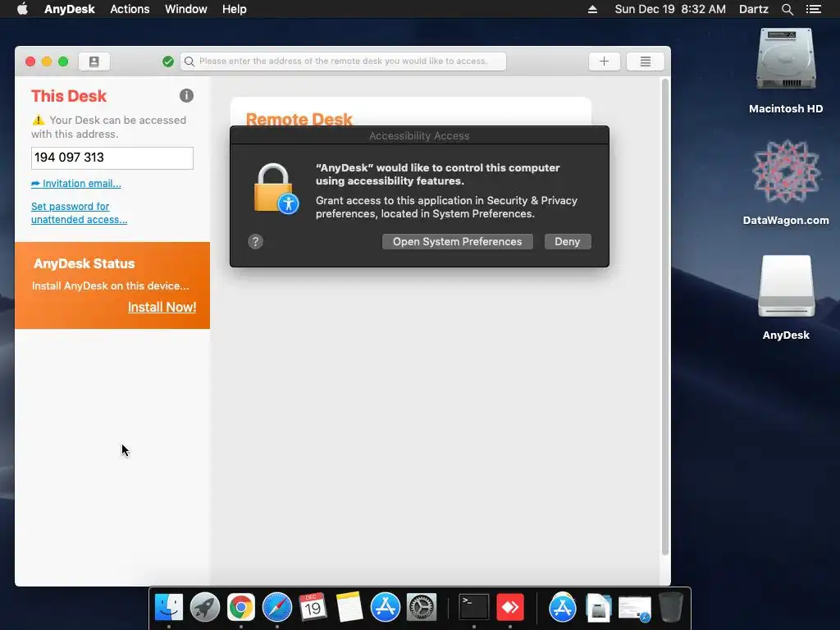Click Open System Preferences button
Viewport: 840px width, 630px height.
[x=457, y=242]
